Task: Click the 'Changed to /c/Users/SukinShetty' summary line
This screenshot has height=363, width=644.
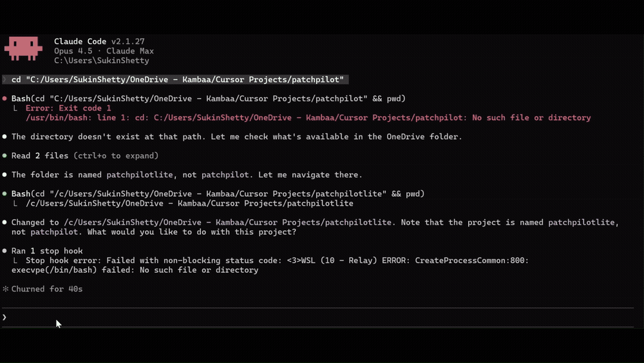Action: 315,222
